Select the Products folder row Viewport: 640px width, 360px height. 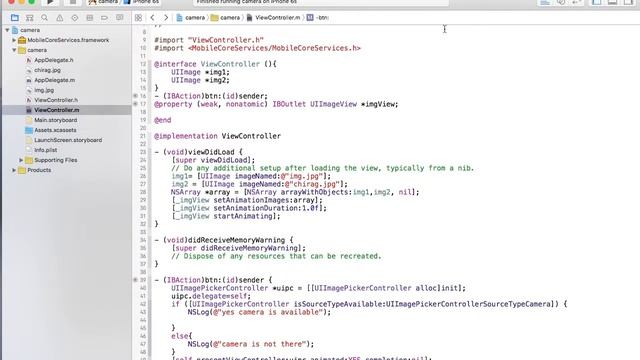coord(66,170)
